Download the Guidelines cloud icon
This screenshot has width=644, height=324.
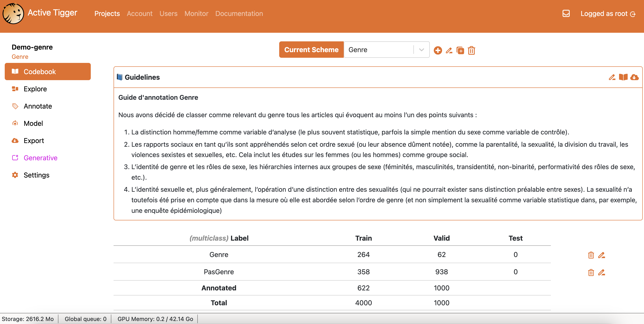634,77
